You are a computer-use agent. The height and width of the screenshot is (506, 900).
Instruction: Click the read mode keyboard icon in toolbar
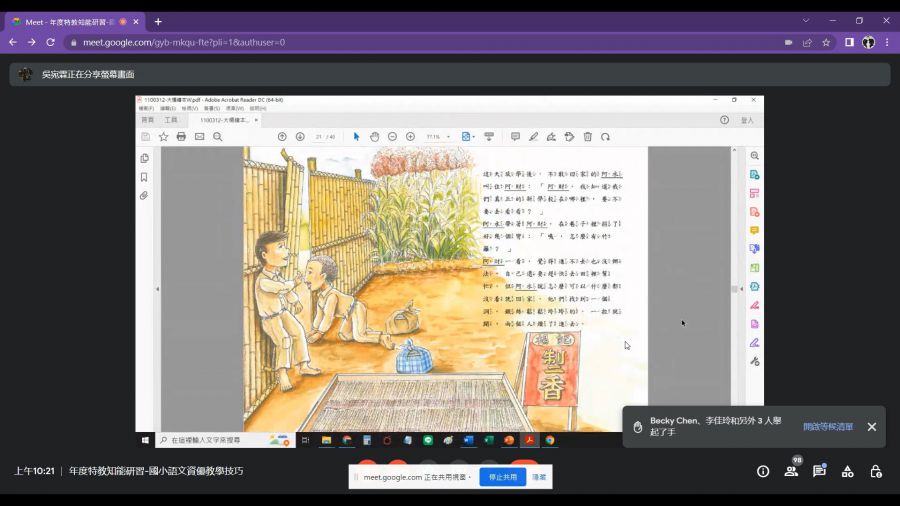click(x=489, y=137)
